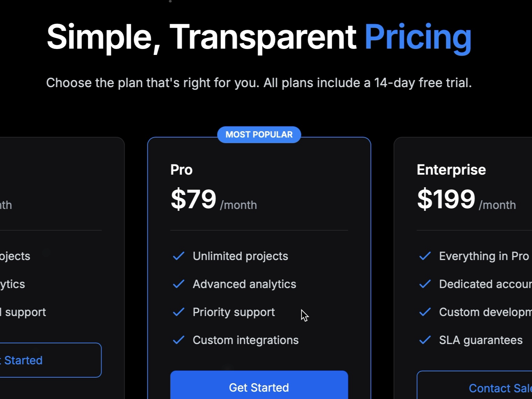Image resolution: width=532 pixels, height=399 pixels.
Task: Select the Enterprise plan title
Action: [451, 169]
